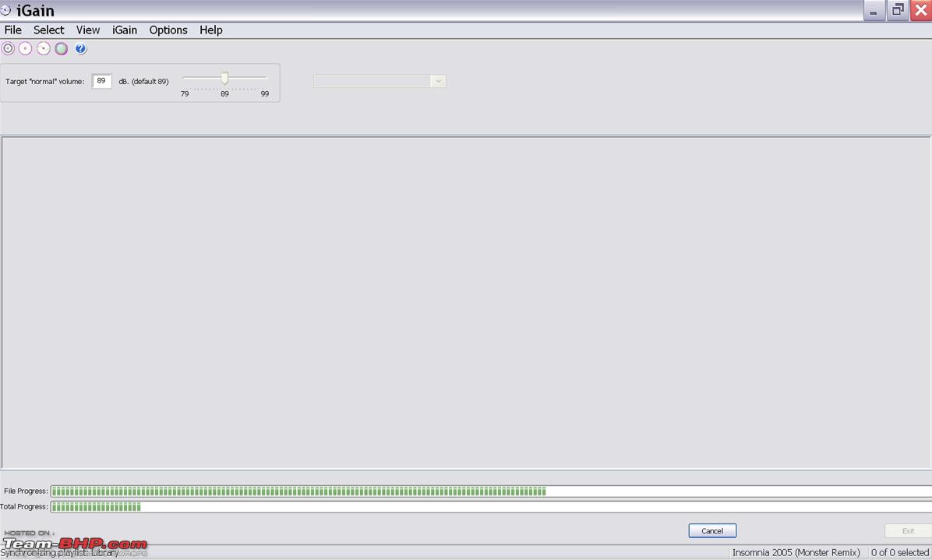Open the iGain menu
Screen dimensions: 932x560
(125, 30)
